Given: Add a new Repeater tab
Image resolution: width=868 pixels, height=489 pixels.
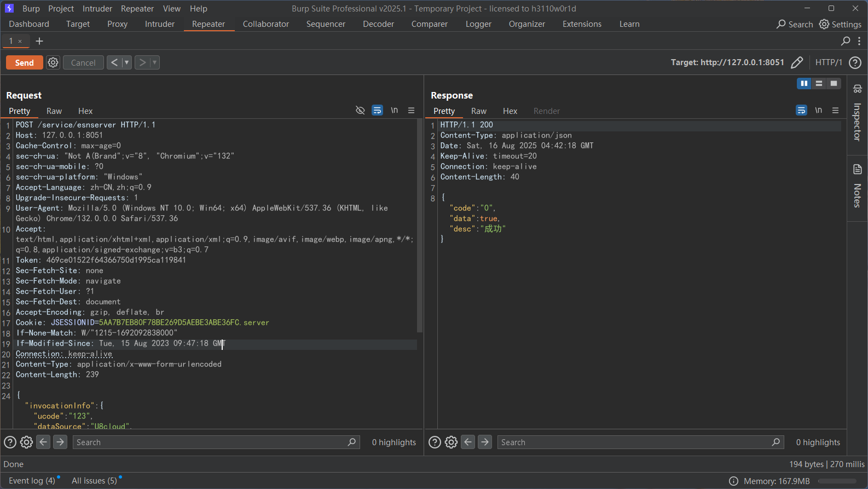Looking at the screenshot, I should (39, 41).
